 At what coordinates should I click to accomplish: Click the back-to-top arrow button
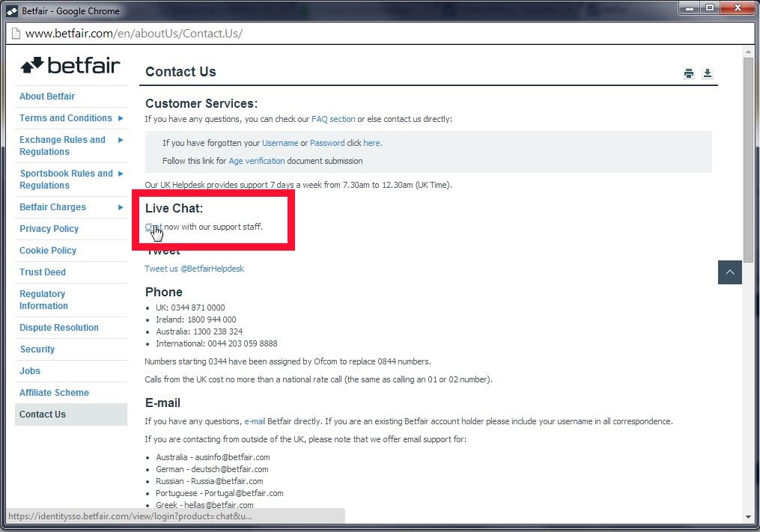[730, 272]
